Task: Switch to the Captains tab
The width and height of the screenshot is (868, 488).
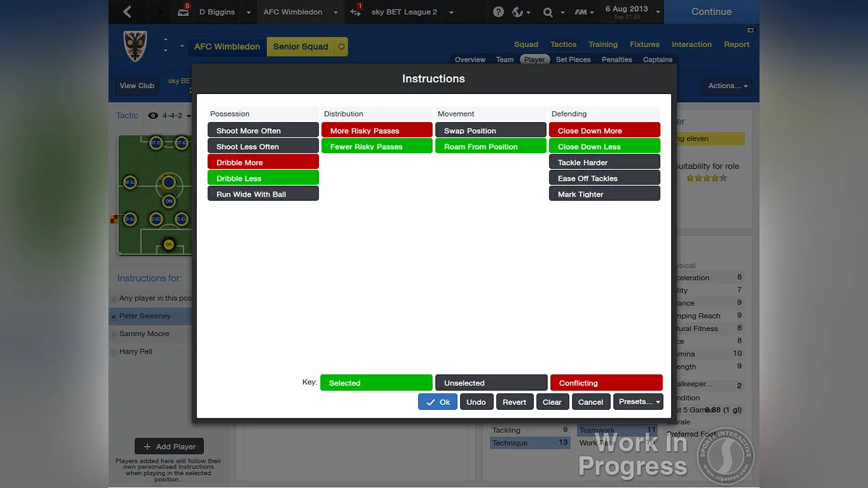Action: [658, 60]
